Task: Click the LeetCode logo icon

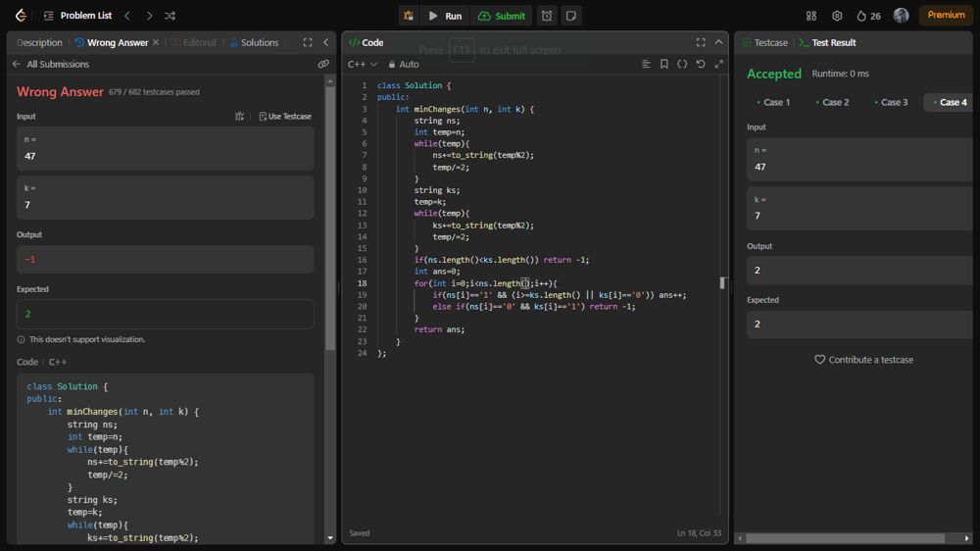Action: click(21, 16)
